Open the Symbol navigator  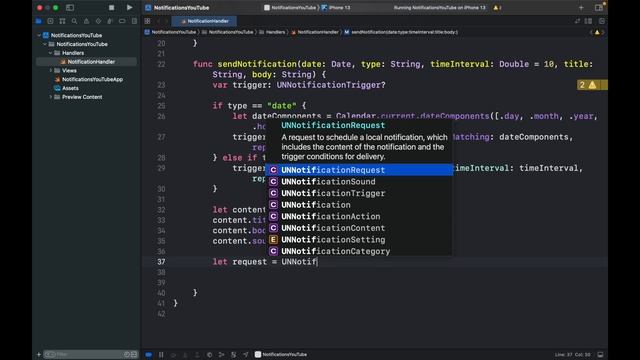click(x=62, y=21)
